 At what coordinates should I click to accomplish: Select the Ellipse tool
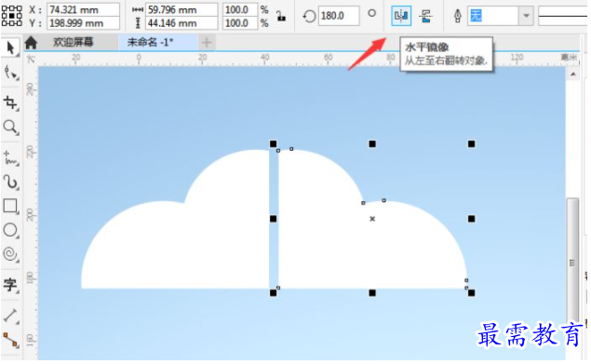(10, 230)
